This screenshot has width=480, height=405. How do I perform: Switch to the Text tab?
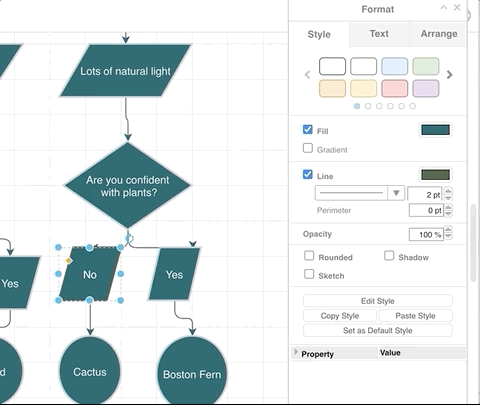[379, 34]
